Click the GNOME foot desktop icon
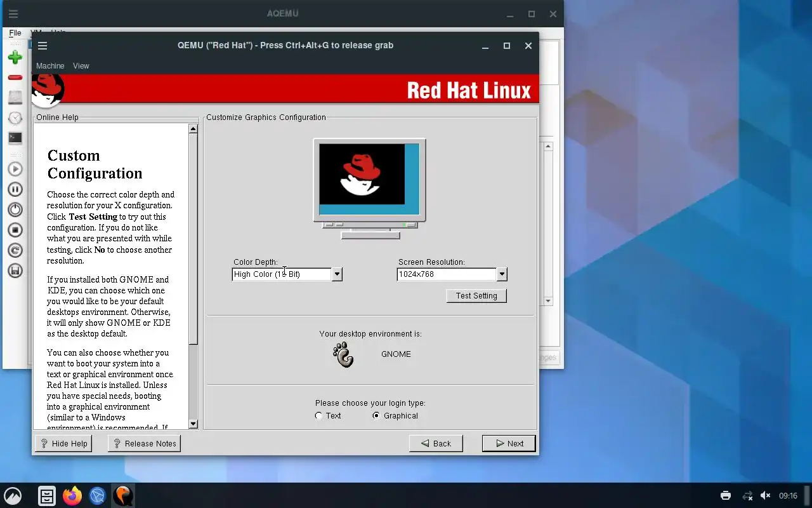812x508 pixels. point(343,354)
